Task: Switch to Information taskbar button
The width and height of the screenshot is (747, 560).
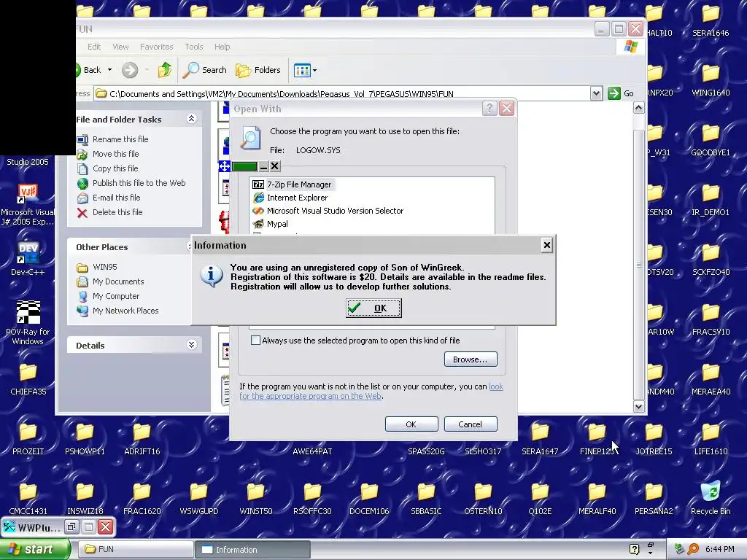Action: pos(252,550)
